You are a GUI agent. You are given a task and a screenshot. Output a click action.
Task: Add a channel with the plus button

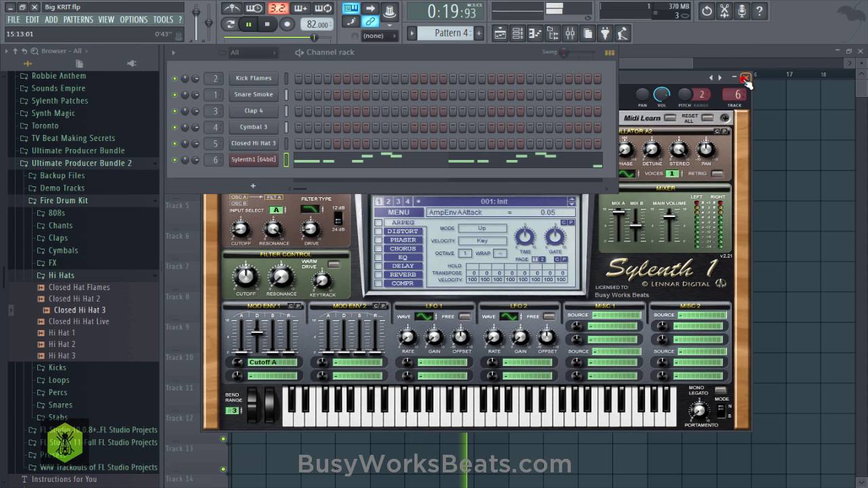253,186
